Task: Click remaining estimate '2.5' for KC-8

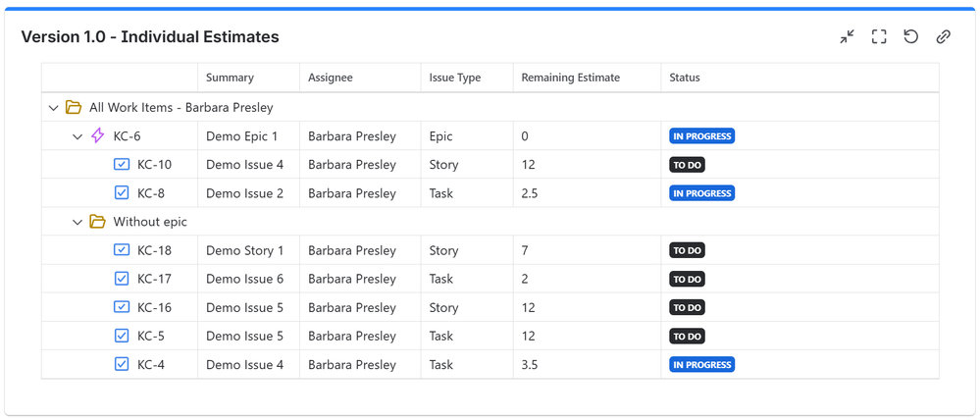Action: (x=530, y=193)
